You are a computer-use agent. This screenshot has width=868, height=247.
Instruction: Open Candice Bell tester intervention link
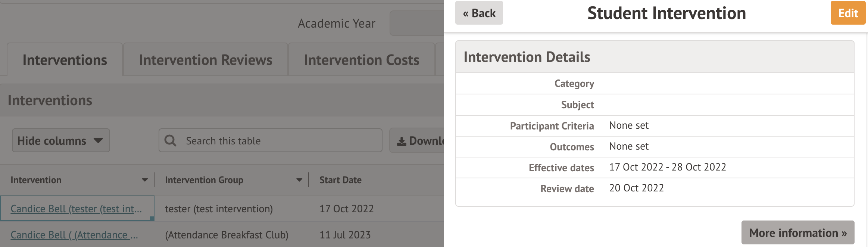click(76, 209)
